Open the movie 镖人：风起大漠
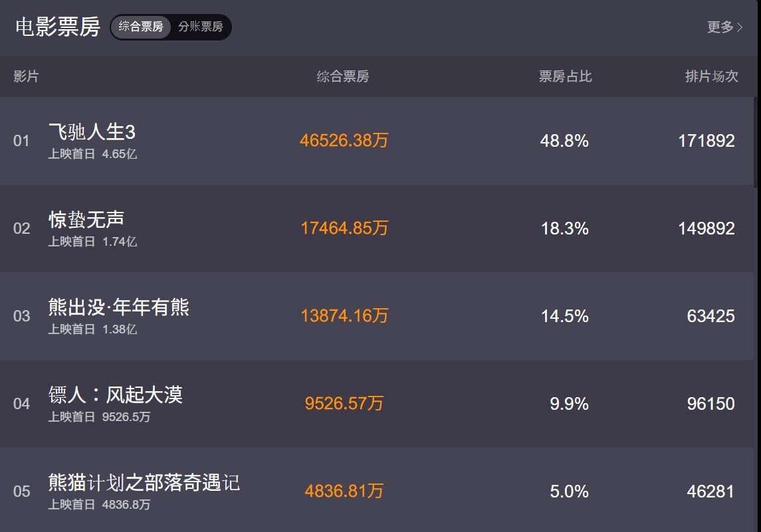This screenshot has height=532, width=761. (116, 395)
